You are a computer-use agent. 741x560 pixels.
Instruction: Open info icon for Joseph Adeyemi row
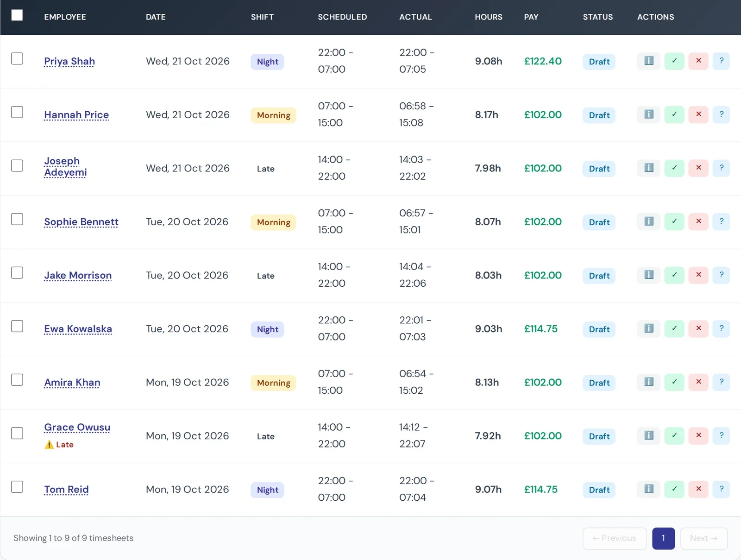(x=649, y=168)
